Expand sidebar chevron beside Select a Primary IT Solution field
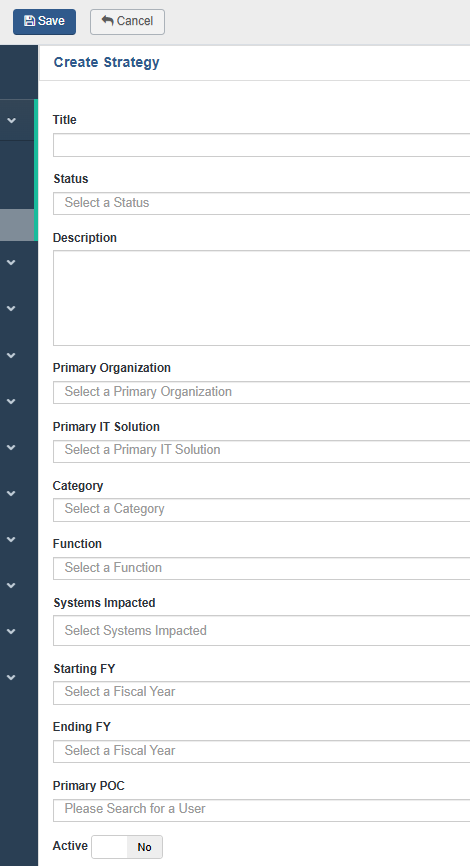The image size is (470, 866). click(12, 447)
